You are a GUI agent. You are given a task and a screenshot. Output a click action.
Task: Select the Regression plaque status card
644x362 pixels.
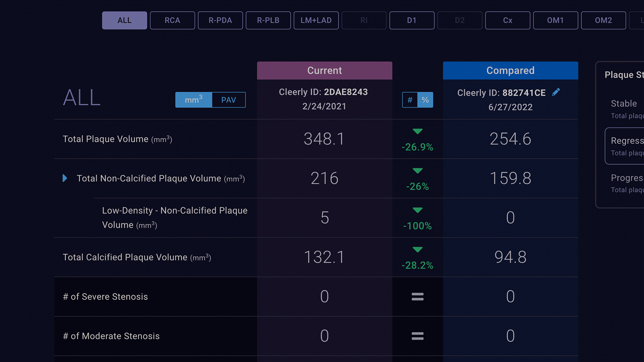pos(625,146)
